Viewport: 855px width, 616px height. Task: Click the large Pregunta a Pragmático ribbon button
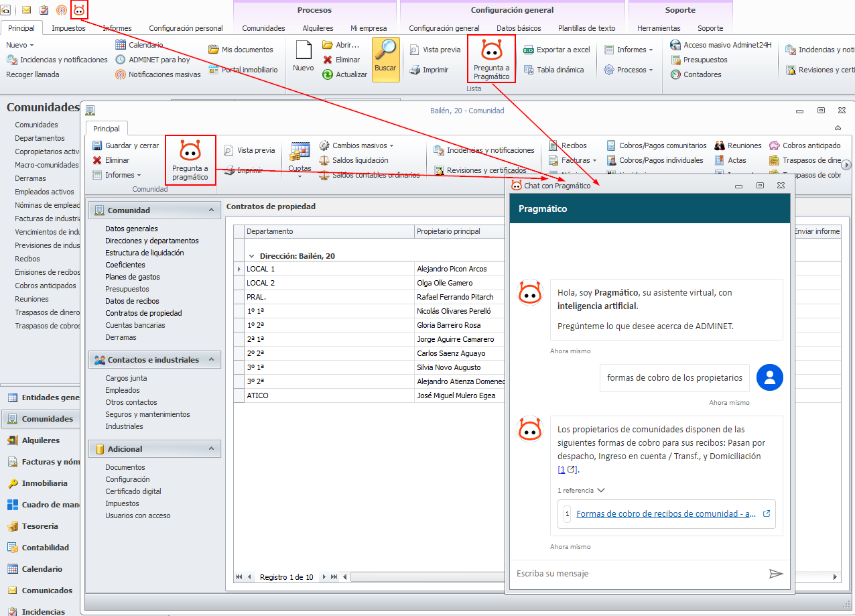point(491,59)
